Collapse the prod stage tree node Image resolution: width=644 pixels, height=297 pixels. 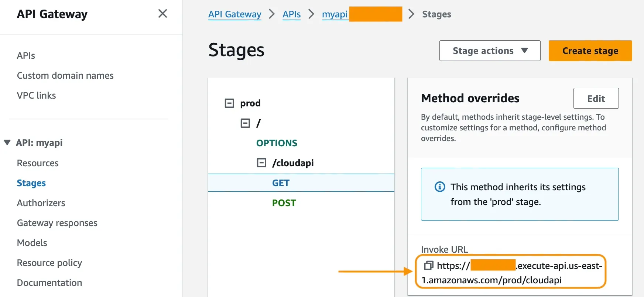point(229,103)
